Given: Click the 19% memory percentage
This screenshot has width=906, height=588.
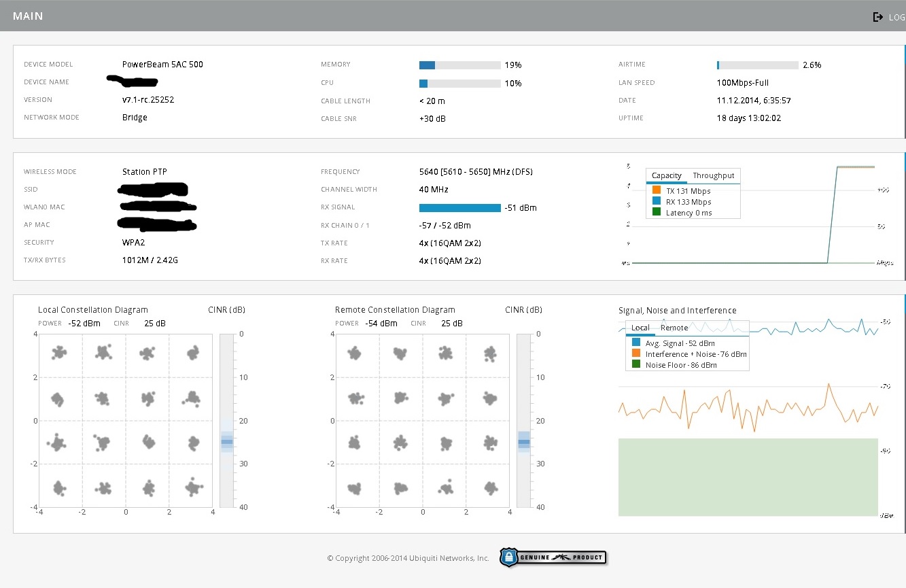Looking at the screenshot, I should coord(513,65).
